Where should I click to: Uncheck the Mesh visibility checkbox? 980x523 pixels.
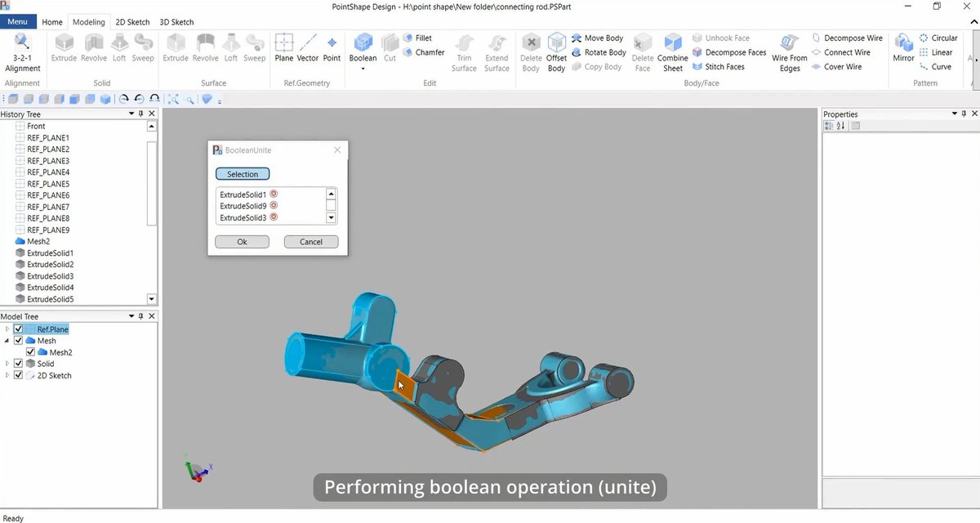(18, 341)
